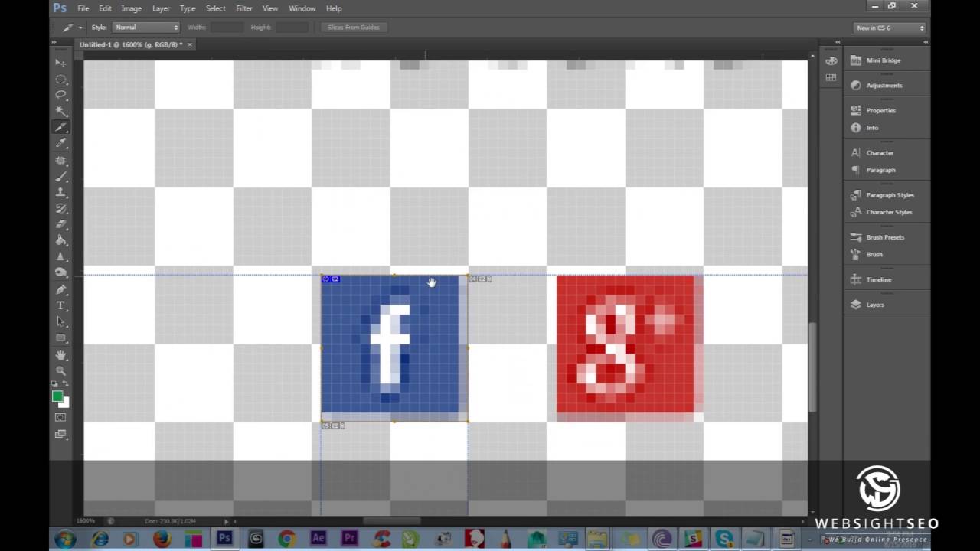Open the Filter menu
This screenshot has height=551, width=980.
point(244,8)
